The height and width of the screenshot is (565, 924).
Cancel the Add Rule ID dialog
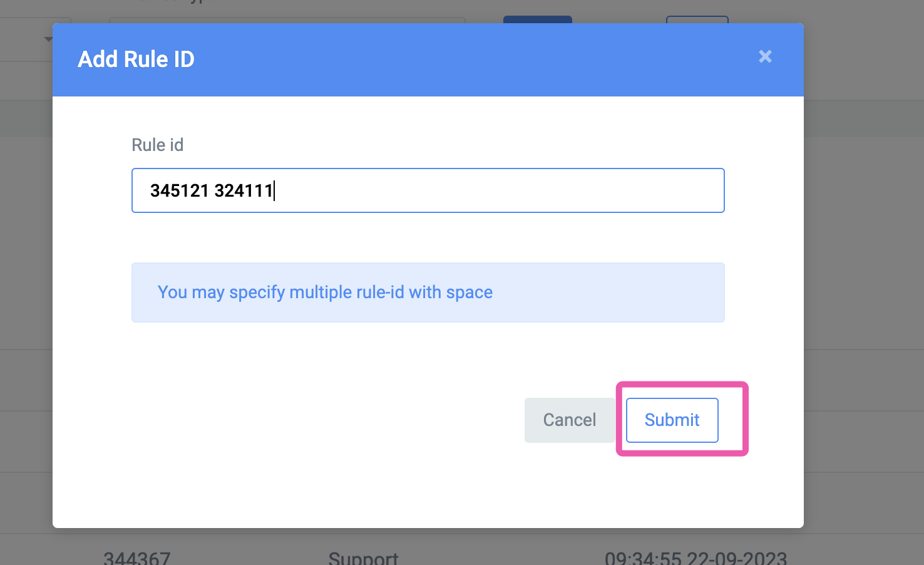click(x=570, y=420)
